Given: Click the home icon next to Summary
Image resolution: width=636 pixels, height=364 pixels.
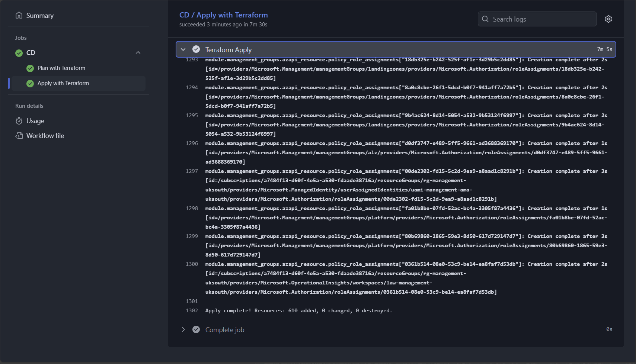Looking at the screenshot, I should pyautogui.click(x=19, y=15).
